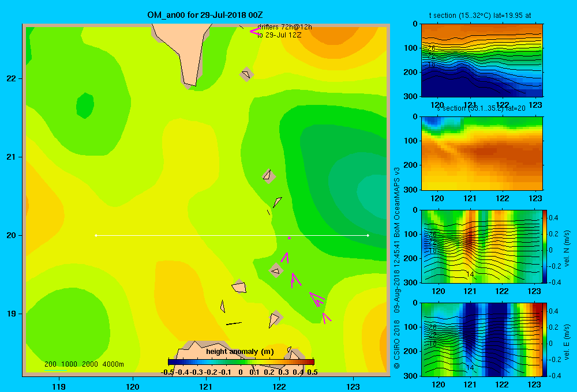
Task: Select the magenta arrow beside the drifters legend
Action: coord(256,32)
